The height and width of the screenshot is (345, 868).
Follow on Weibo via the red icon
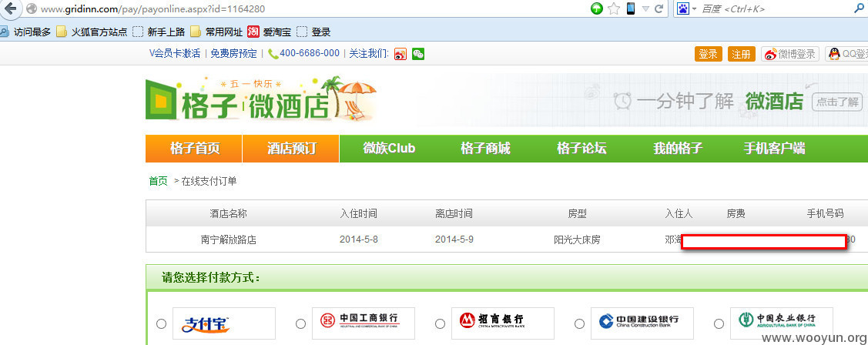pos(400,54)
